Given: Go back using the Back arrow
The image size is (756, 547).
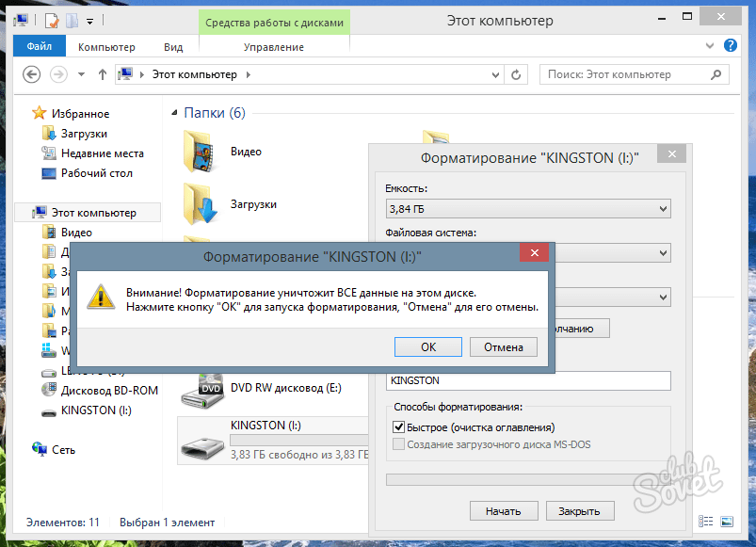Looking at the screenshot, I should 31,74.
